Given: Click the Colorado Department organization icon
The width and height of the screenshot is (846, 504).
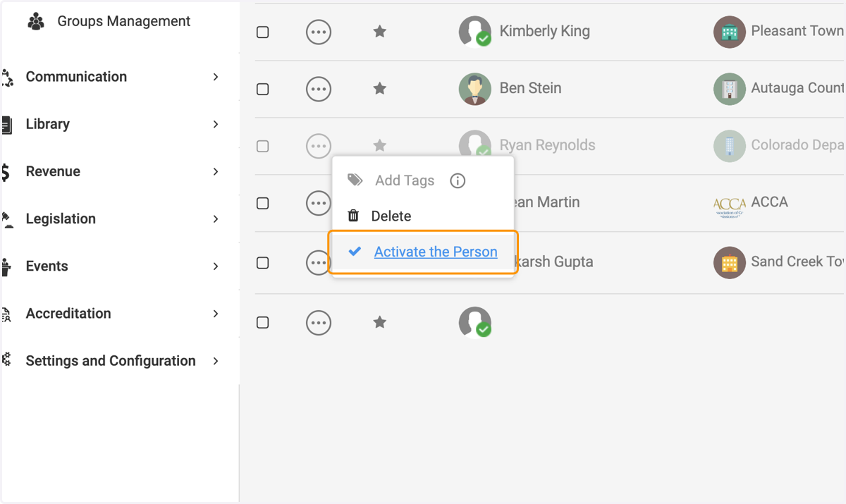Looking at the screenshot, I should 730,146.
